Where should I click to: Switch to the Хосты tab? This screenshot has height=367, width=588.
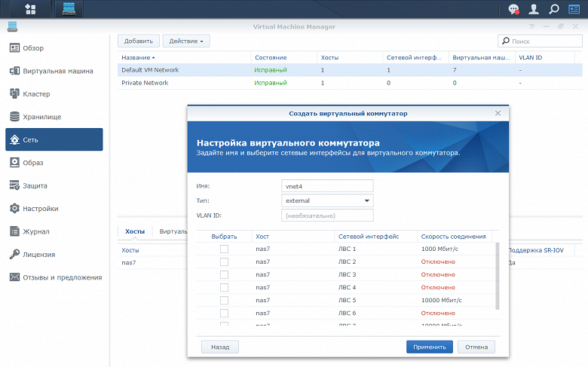135,231
